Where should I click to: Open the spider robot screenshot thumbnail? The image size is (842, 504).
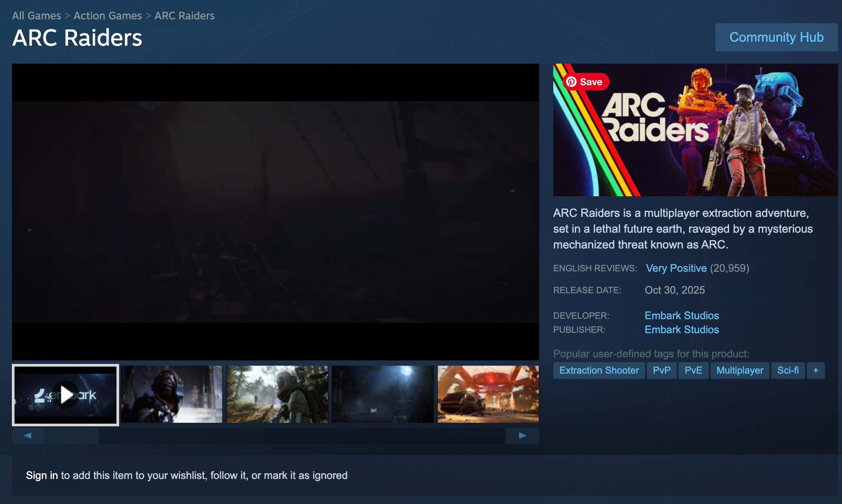click(488, 395)
